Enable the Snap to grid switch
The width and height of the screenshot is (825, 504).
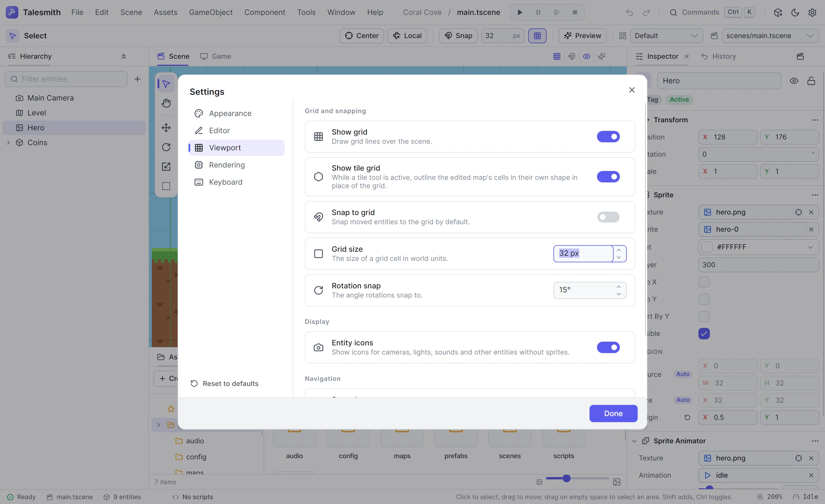[608, 217]
